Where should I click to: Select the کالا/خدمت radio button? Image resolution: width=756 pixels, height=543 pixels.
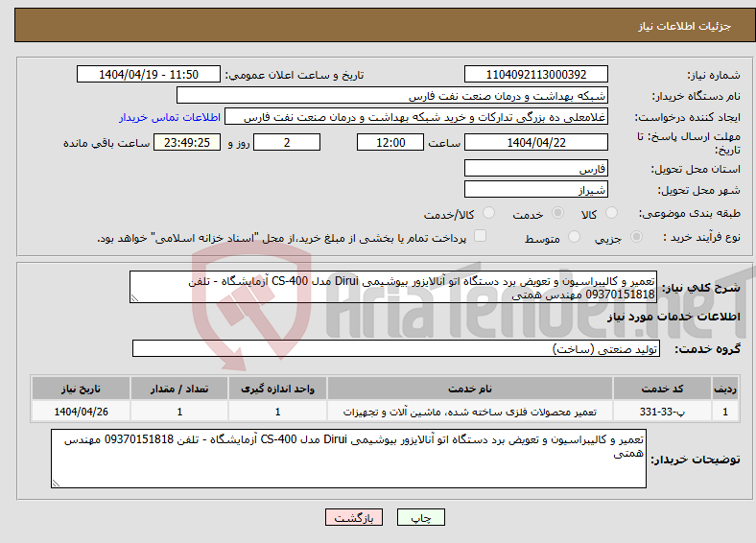489,213
